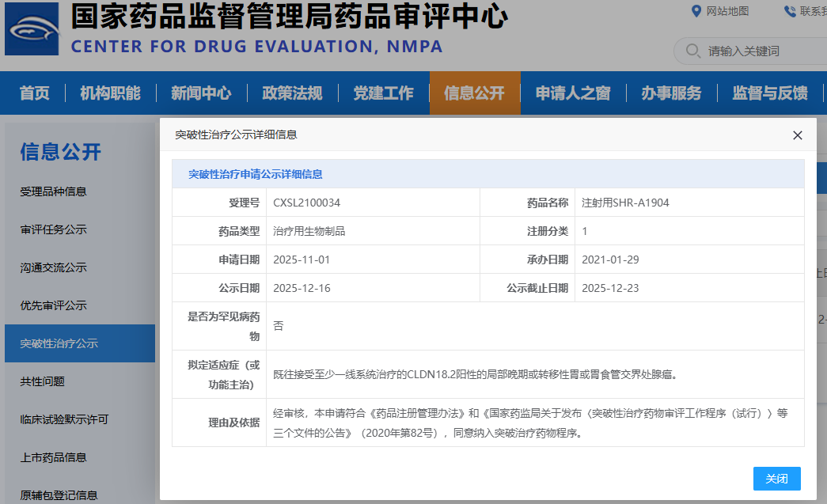
Task: Open the 机构职能 menu
Action: tap(110, 93)
